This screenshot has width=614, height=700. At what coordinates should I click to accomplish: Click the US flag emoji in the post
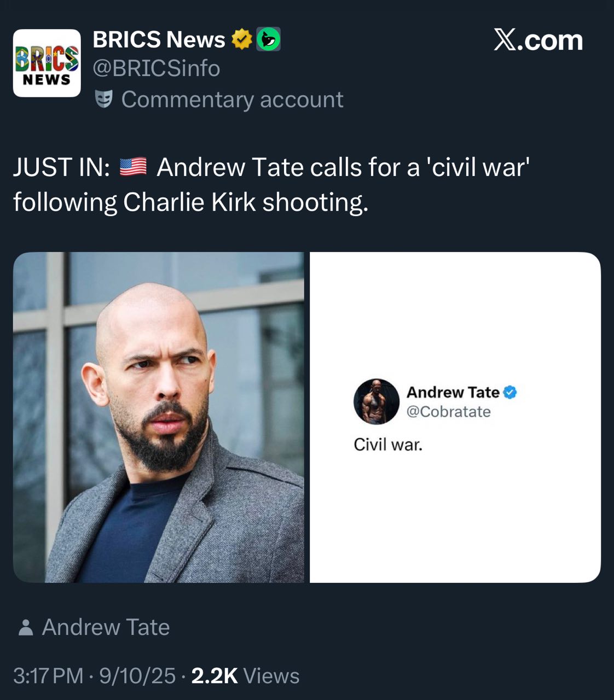coord(133,167)
